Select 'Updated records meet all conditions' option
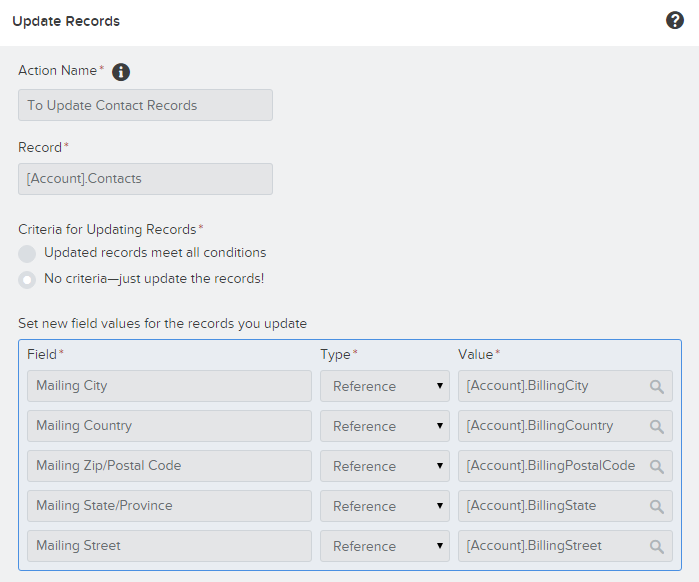Image resolution: width=699 pixels, height=582 pixels. pyautogui.click(x=27, y=253)
